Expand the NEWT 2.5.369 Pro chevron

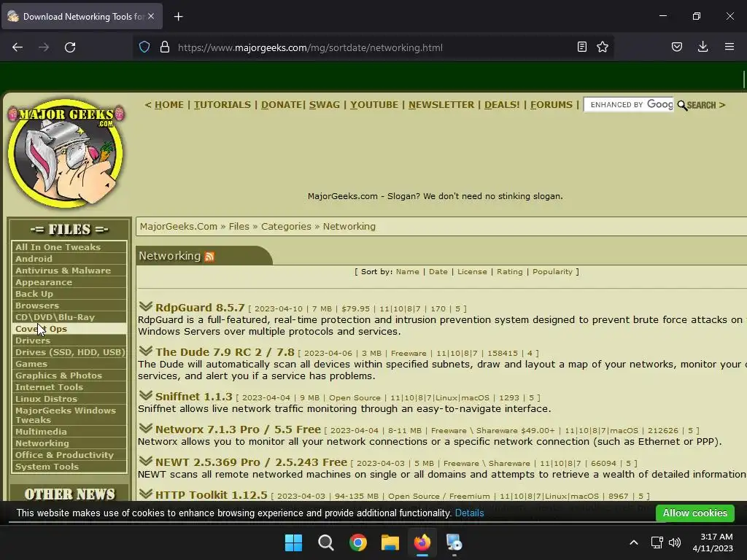[x=146, y=461]
